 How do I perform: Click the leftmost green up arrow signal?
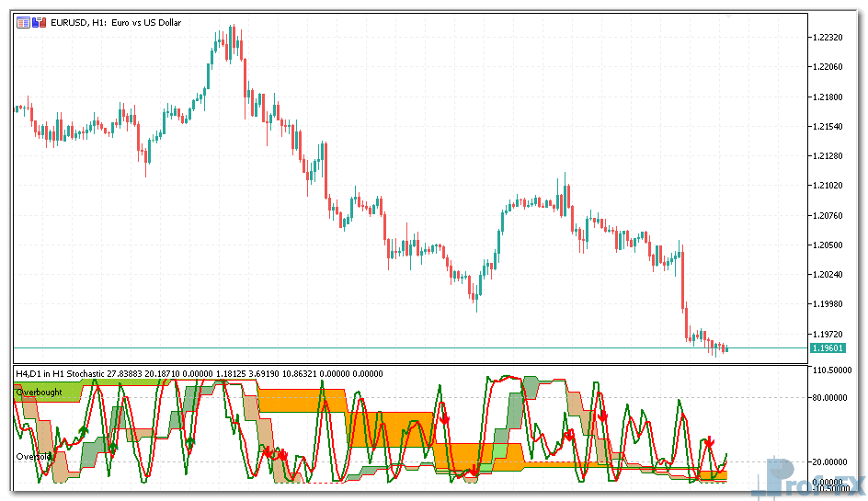tap(83, 429)
